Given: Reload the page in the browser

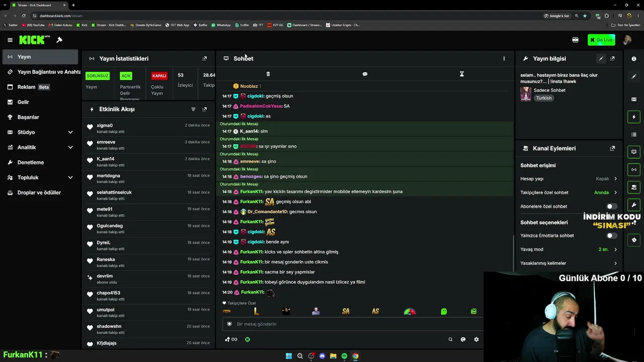Looking at the screenshot, I should pos(24,16).
